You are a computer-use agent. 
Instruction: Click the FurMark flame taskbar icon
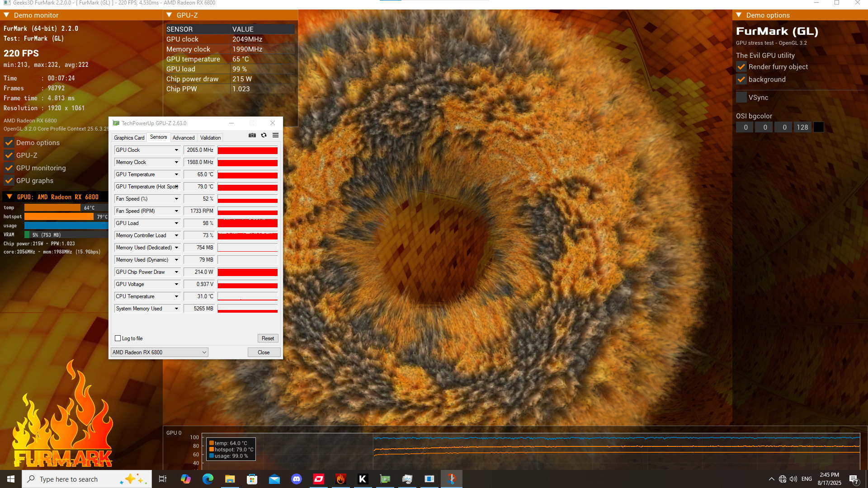[341, 479]
